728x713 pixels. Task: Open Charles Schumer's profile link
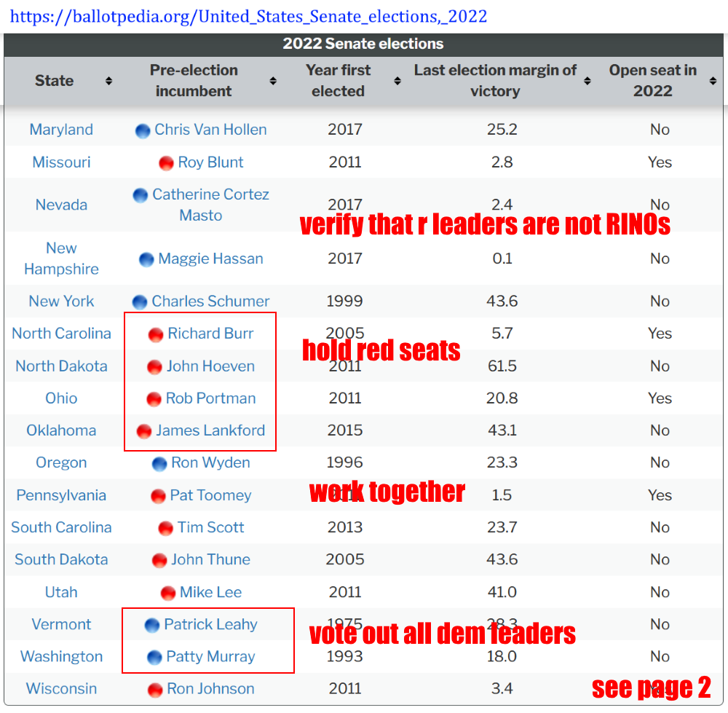[x=210, y=302]
